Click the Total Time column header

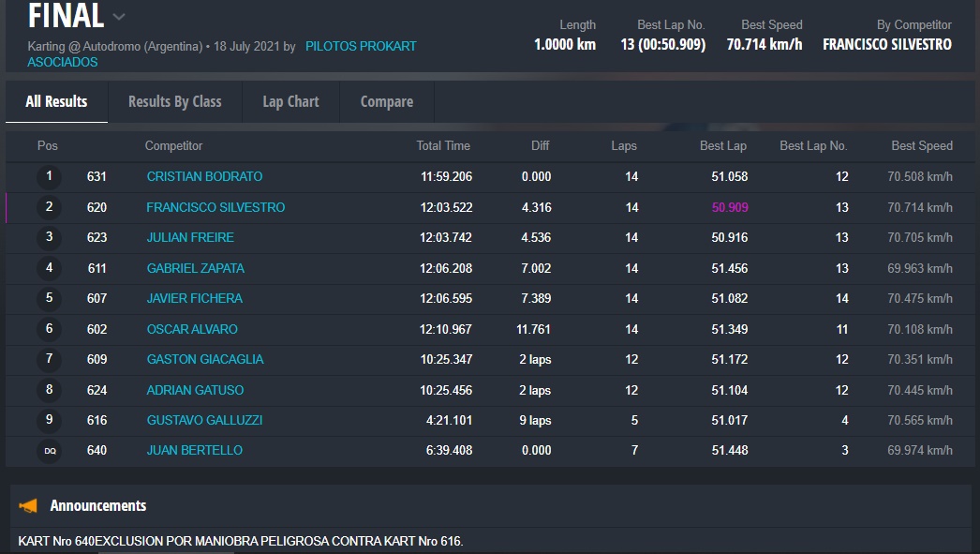click(x=443, y=145)
